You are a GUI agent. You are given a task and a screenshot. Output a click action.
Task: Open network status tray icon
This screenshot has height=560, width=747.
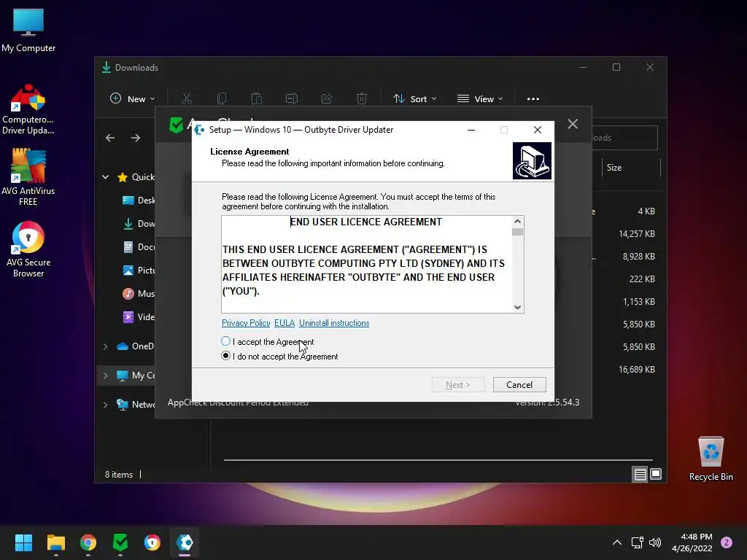pos(637,542)
